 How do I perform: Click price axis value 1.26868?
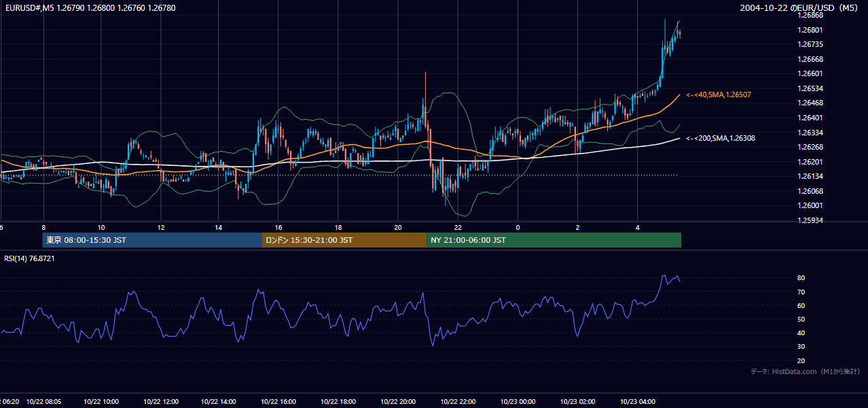coord(809,15)
